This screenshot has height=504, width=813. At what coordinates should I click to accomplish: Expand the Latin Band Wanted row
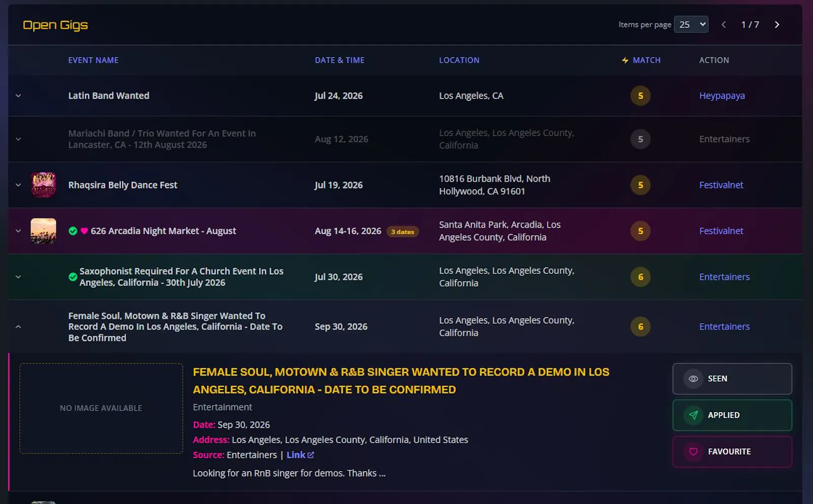pyautogui.click(x=18, y=96)
